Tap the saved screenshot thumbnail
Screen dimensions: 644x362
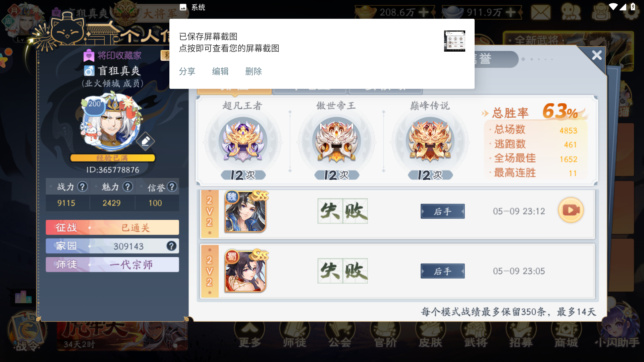pos(454,41)
